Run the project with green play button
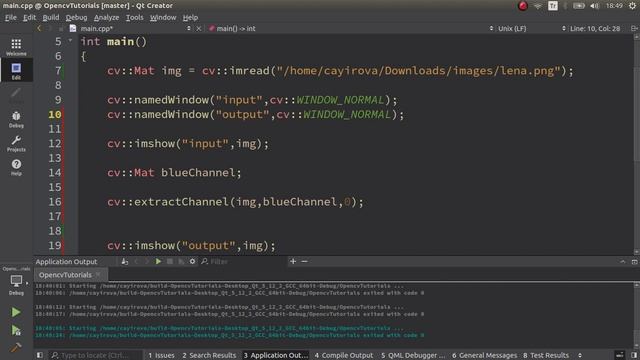This screenshot has height=360, width=640. point(16,312)
